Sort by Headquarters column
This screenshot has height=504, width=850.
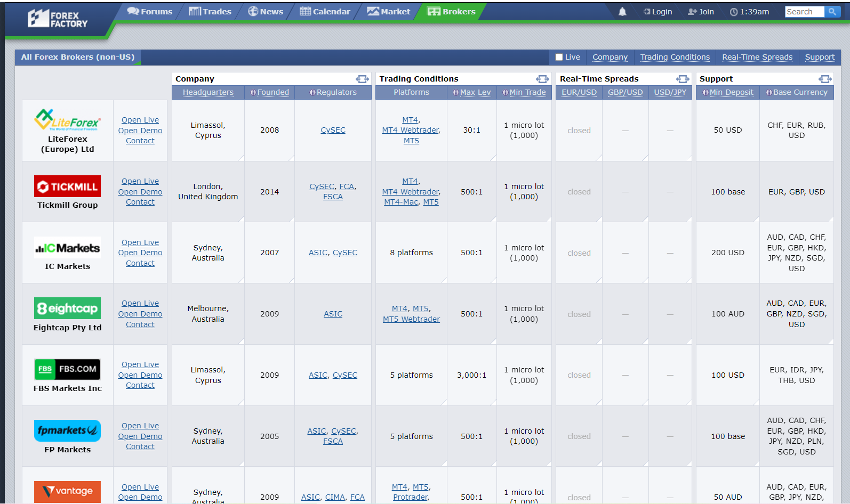coord(208,92)
